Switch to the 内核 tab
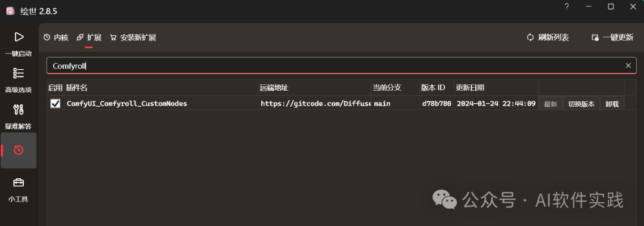The height and width of the screenshot is (226, 644). click(56, 38)
